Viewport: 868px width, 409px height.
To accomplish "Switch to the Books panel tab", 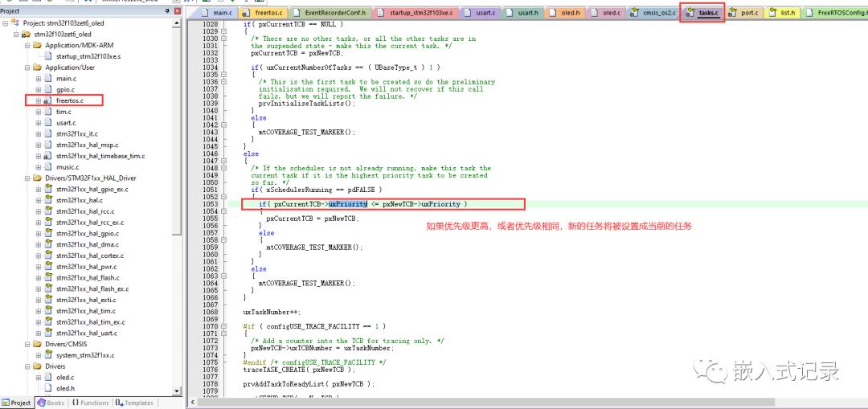I will [x=51, y=403].
